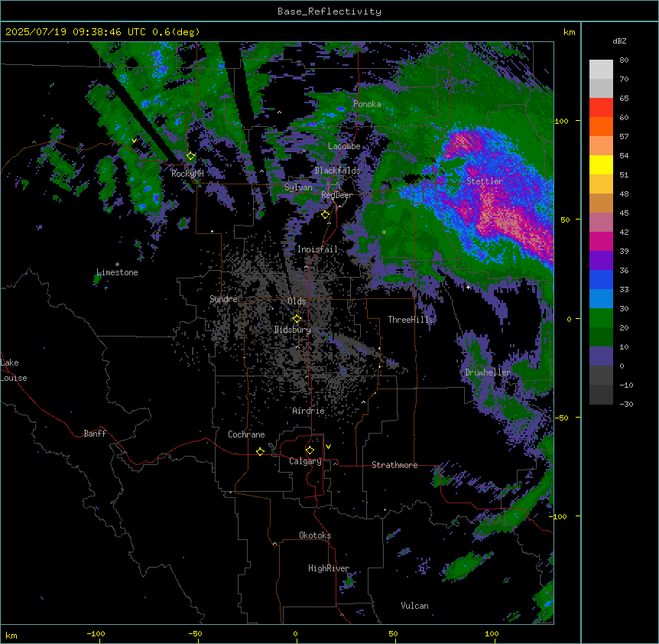Click the Lacombe city label
The image size is (659, 644).
pyautogui.click(x=344, y=146)
